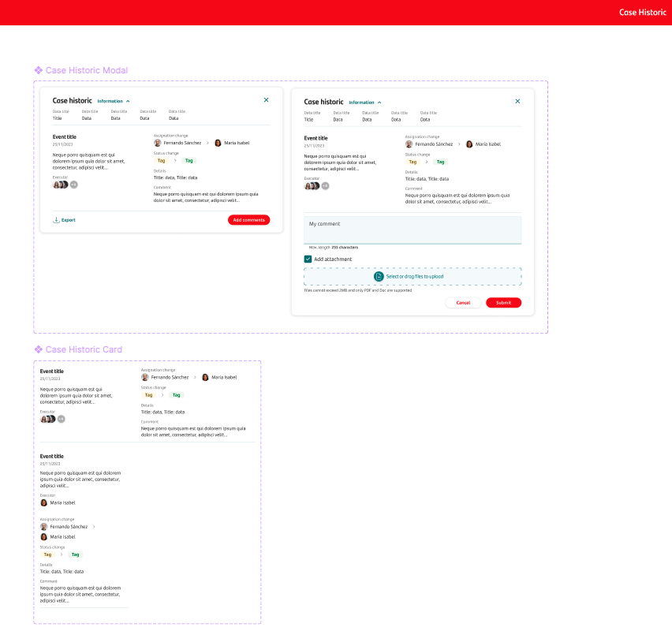Click the +4 badge in the card's first event
The width and height of the screenshot is (672, 642).
[62, 419]
